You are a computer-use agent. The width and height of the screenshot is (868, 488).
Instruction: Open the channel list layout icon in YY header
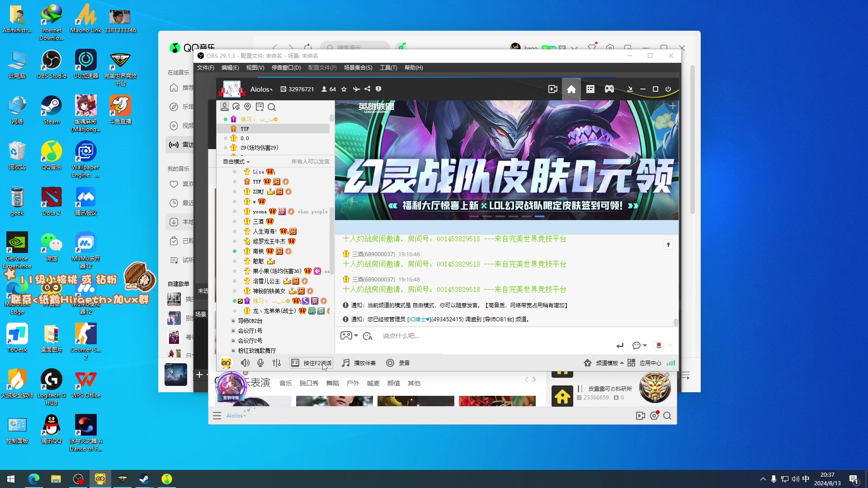[590, 89]
